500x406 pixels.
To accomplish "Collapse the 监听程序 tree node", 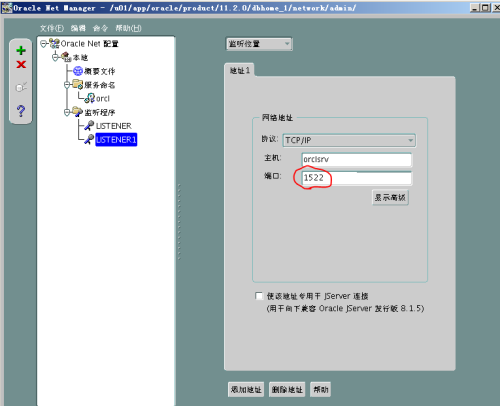I will 67,112.
